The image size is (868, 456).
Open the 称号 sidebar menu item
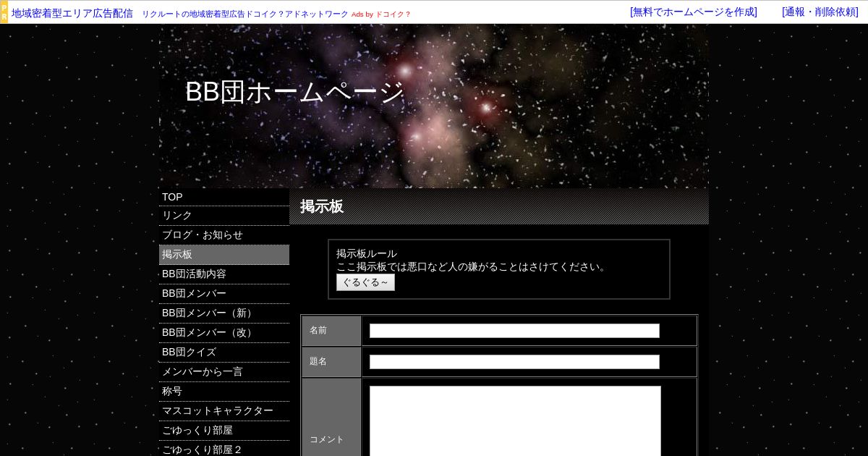point(224,392)
